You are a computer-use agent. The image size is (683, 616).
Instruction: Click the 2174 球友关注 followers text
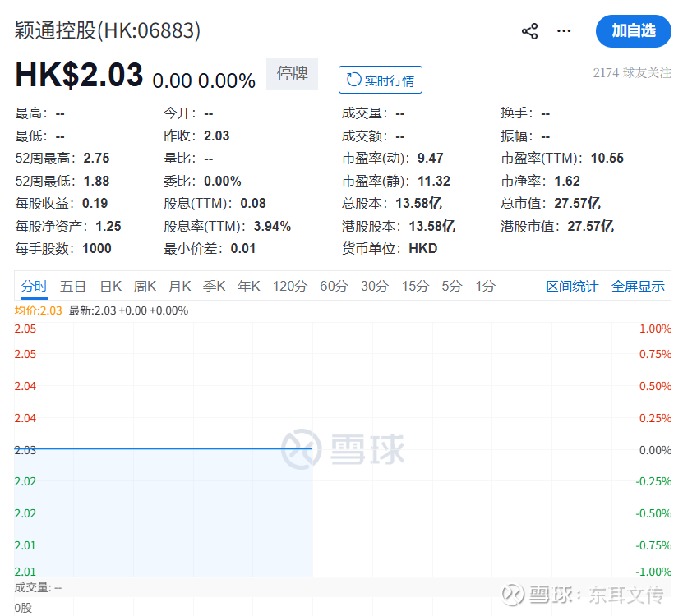[x=631, y=73]
